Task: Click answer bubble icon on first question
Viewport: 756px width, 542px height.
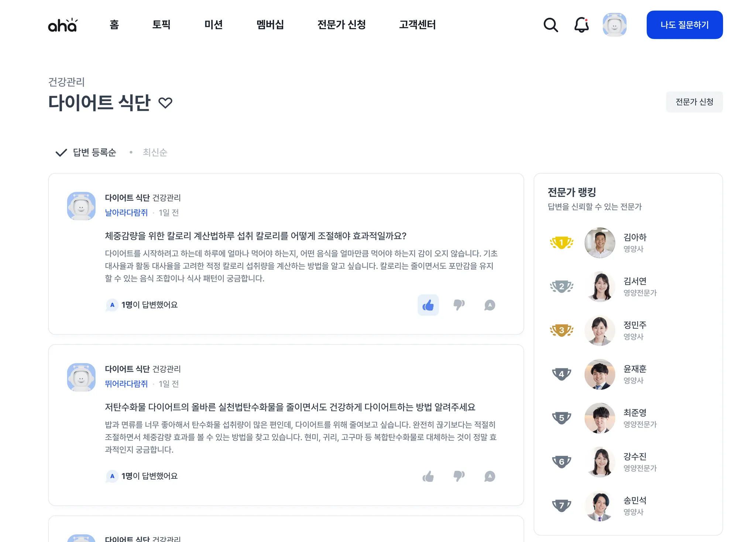Action: point(489,305)
